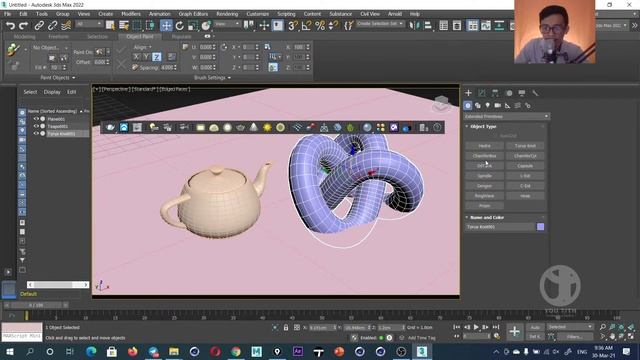Toggle the Angle Snap icon
The image size is (640, 360).
point(306,26)
